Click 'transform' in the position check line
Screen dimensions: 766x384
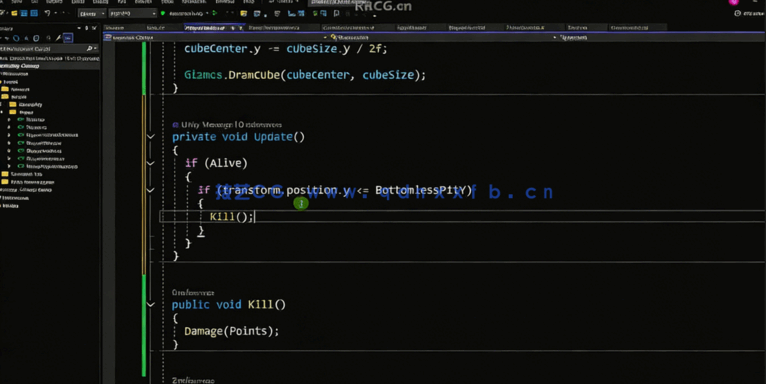click(252, 190)
